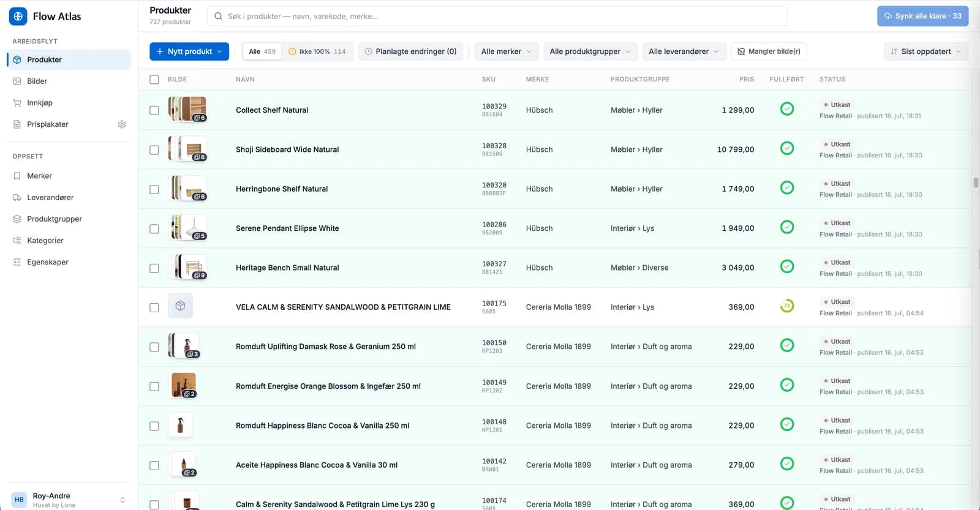Click Utkast status for Aceite Happiness row
Screen dimensions: 980x510
coord(837,460)
